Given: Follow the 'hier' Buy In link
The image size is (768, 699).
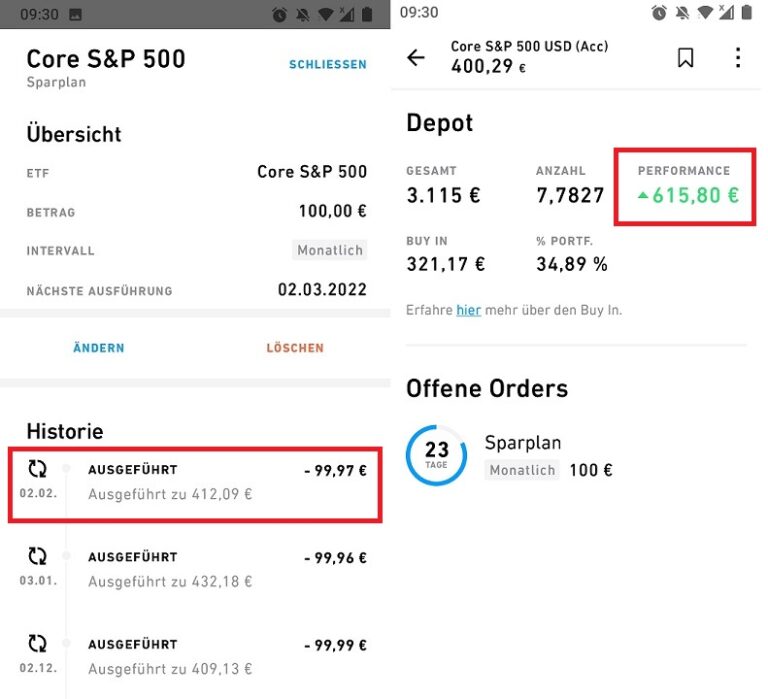Looking at the screenshot, I should click(x=468, y=310).
